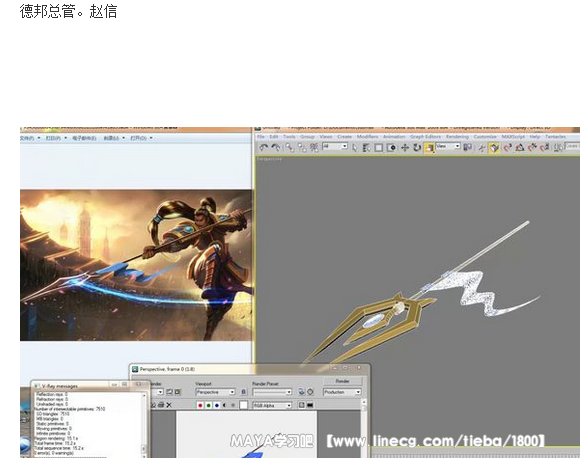
Task: Click the Use Pivot Point Center icon
Action: coord(467,147)
